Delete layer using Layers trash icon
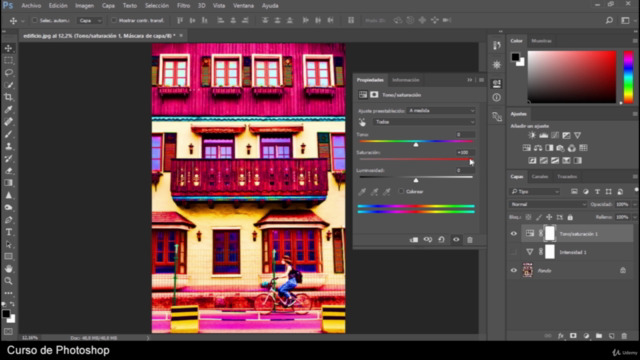640x360 pixels. tap(624, 336)
